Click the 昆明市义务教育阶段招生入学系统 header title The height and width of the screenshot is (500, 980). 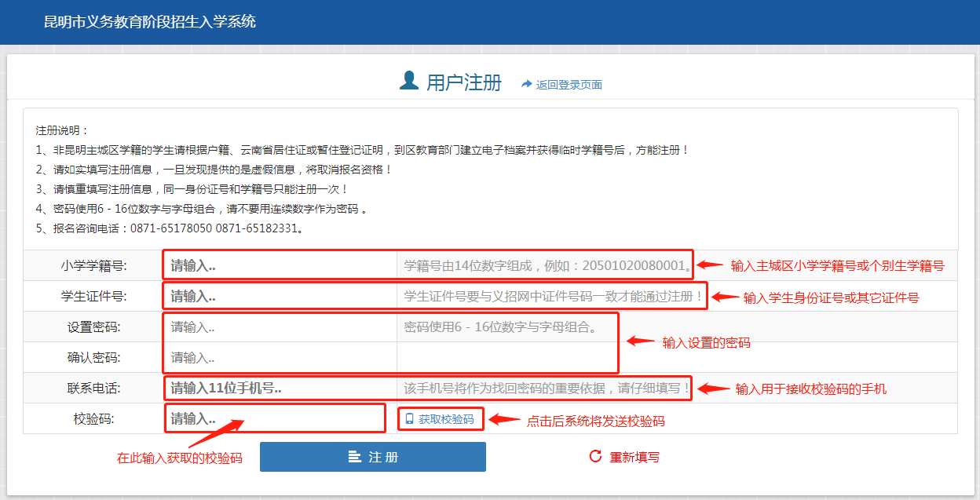click(x=150, y=22)
